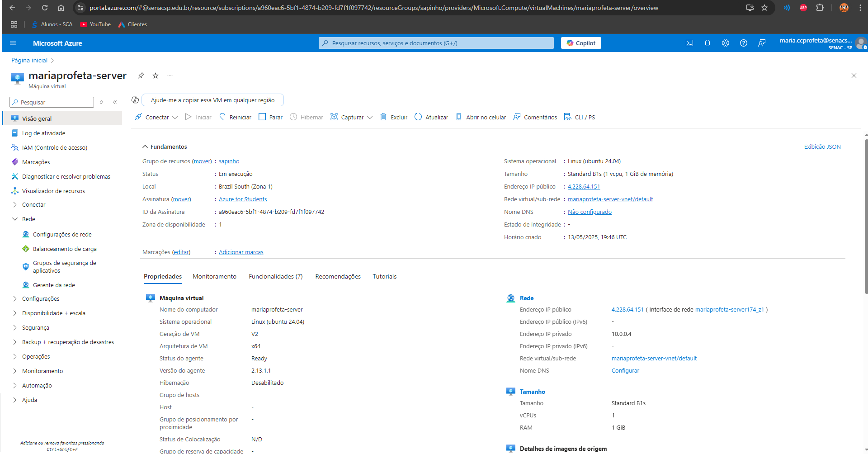Image resolution: width=868 pixels, height=454 pixels.
Task: Open the more options ellipsis beside title
Action: [170, 76]
